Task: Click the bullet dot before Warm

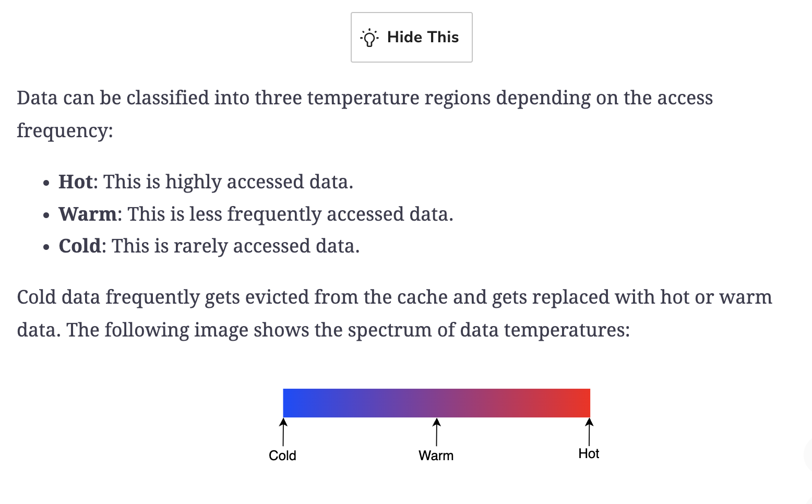Action: pos(47,215)
